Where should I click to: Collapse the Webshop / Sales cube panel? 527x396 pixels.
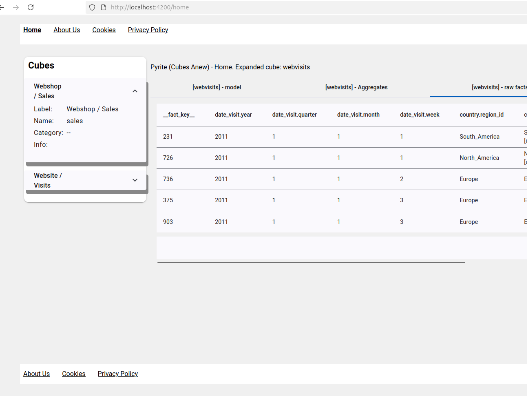pos(135,91)
